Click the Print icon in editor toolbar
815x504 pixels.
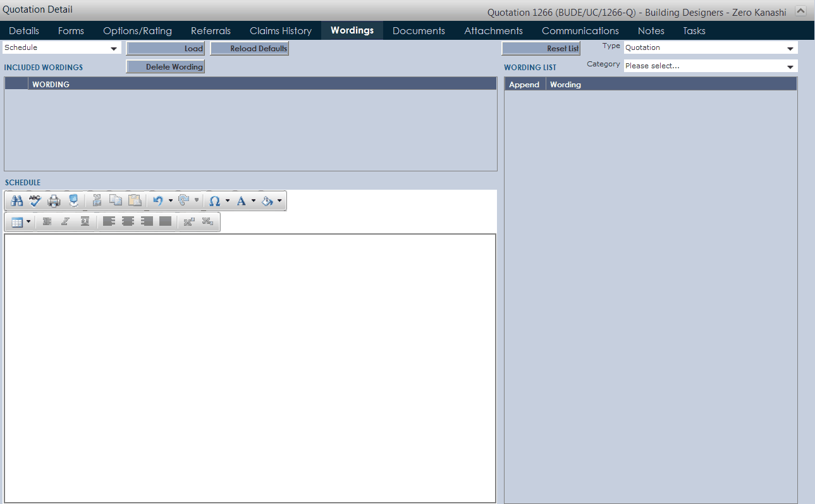(54, 201)
